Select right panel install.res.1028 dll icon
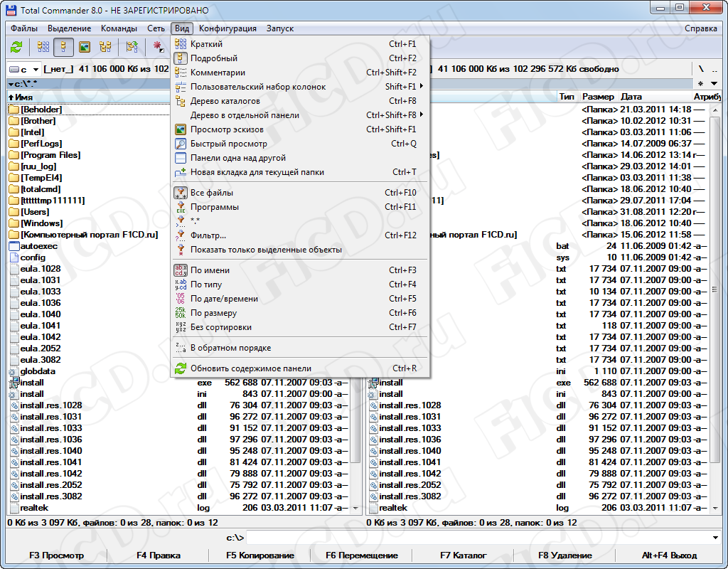The height and width of the screenshot is (569, 728). point(374,405)
